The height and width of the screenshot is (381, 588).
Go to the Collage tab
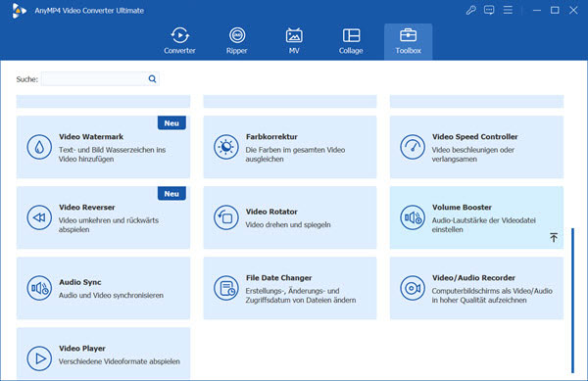tap(351, 41)
